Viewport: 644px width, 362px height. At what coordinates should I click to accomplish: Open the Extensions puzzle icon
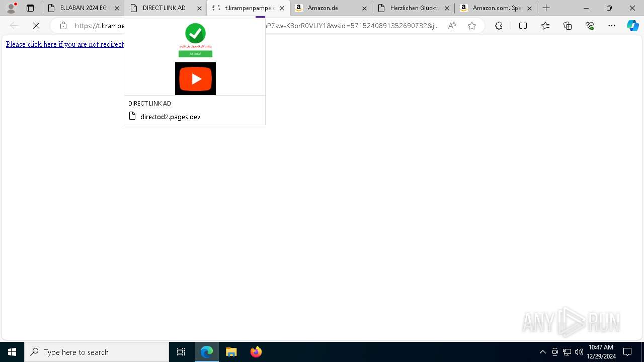(x=499, y=26)
